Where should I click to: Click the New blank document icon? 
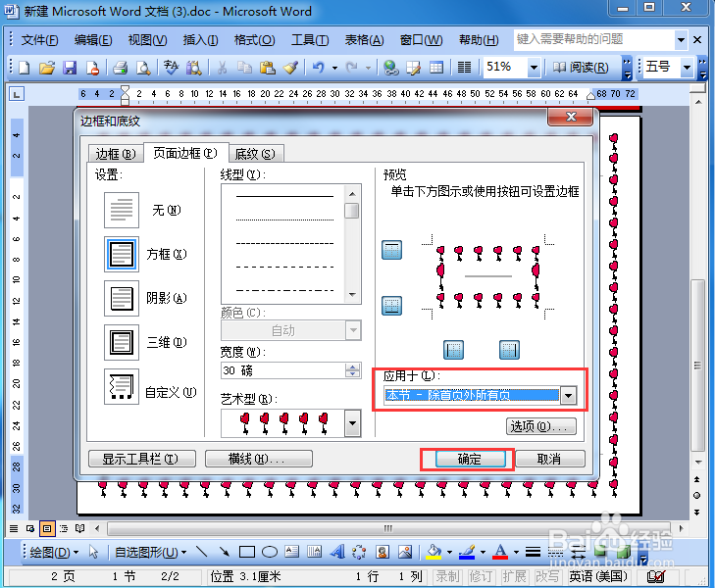click(25, 68)
